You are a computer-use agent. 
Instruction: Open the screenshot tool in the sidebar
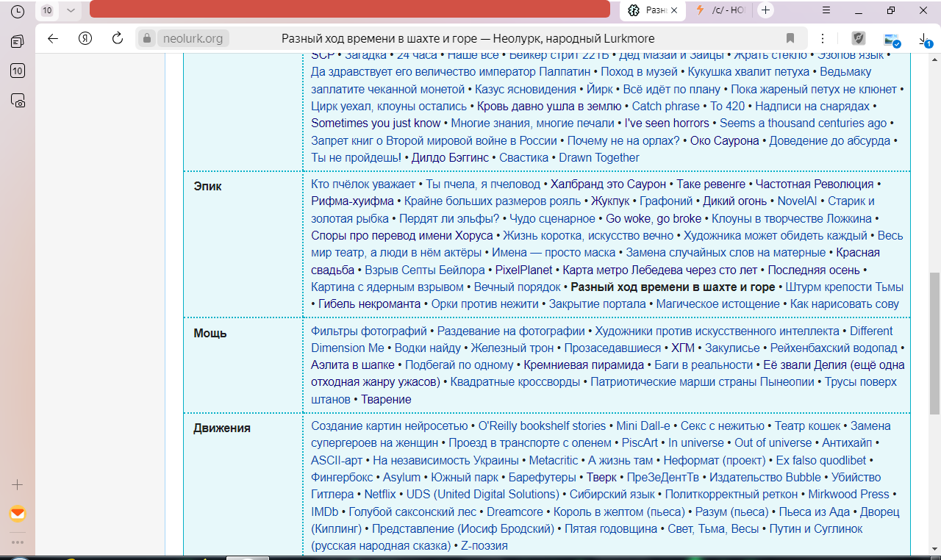(x=18, y=101)
